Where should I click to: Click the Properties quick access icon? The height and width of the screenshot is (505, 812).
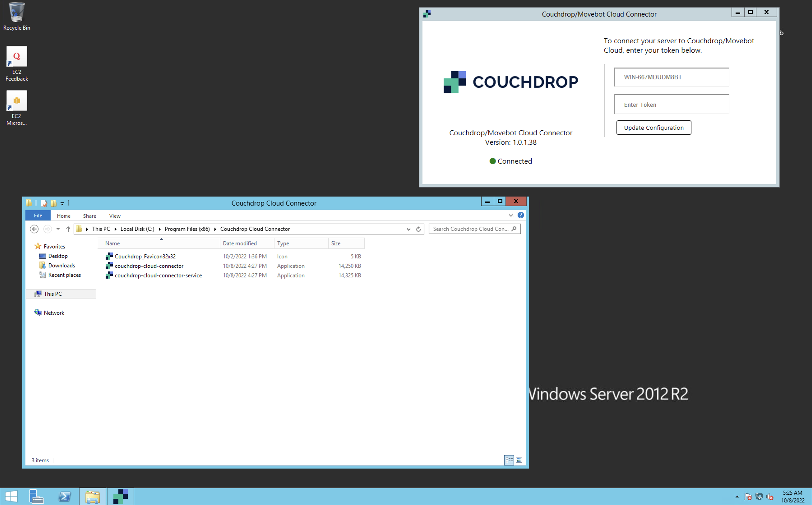pyautogui.click(x=44, y=203)
